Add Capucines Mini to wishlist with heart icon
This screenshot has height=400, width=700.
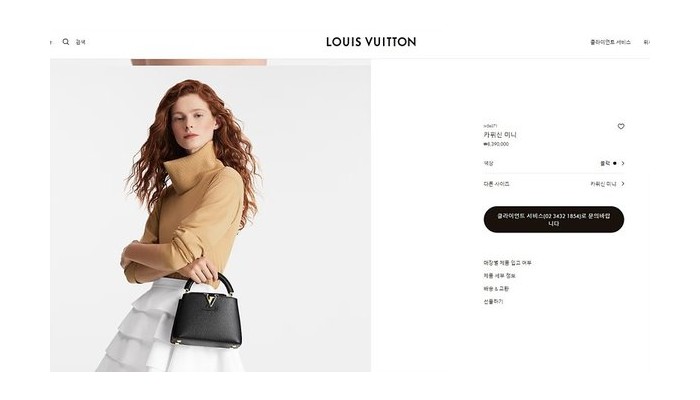pos(621,126)
